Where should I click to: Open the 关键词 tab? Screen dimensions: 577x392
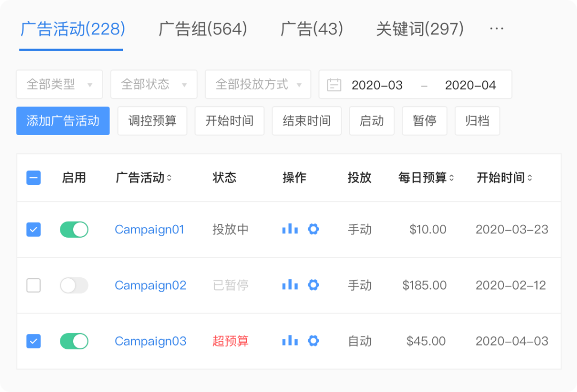tap(419, 28)
